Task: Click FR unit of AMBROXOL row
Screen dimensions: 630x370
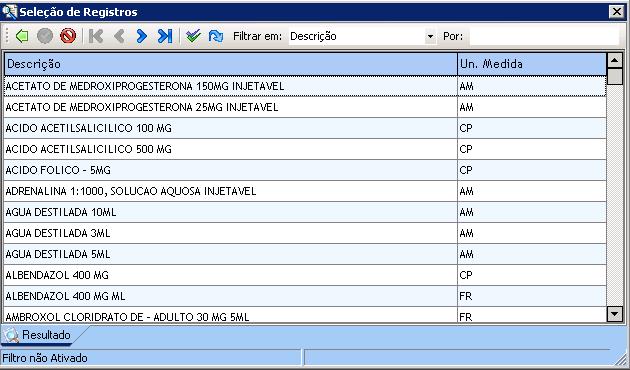Action: [x=466, y=317]
